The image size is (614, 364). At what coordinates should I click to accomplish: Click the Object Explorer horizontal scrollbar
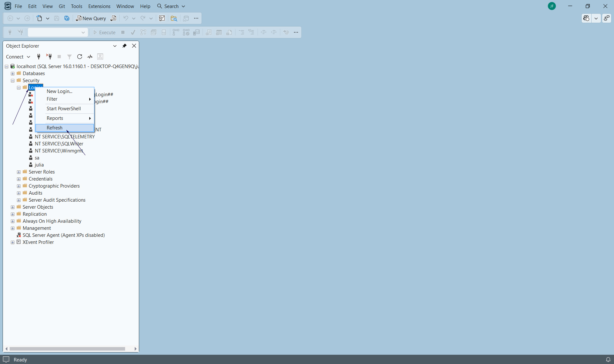(67, 349)
